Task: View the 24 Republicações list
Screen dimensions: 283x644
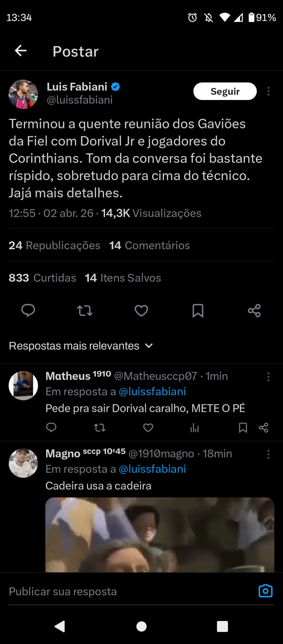Action: (x=54, y=246)
